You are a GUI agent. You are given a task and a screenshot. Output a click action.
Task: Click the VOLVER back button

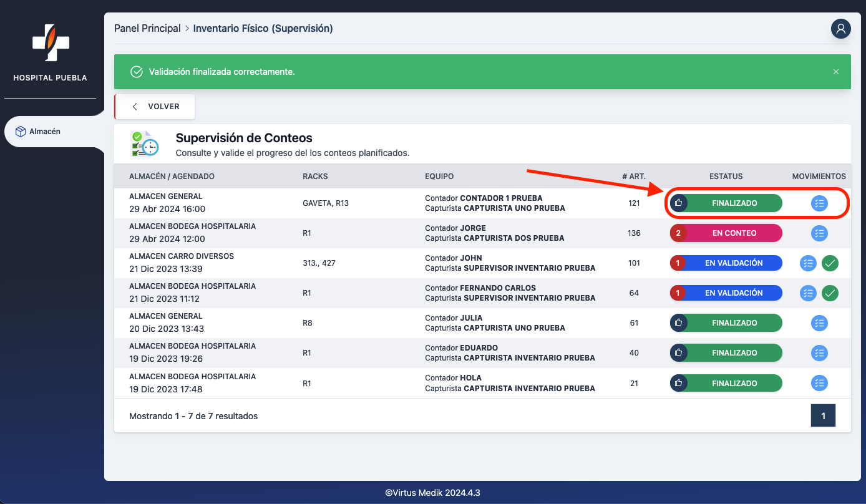155,107
